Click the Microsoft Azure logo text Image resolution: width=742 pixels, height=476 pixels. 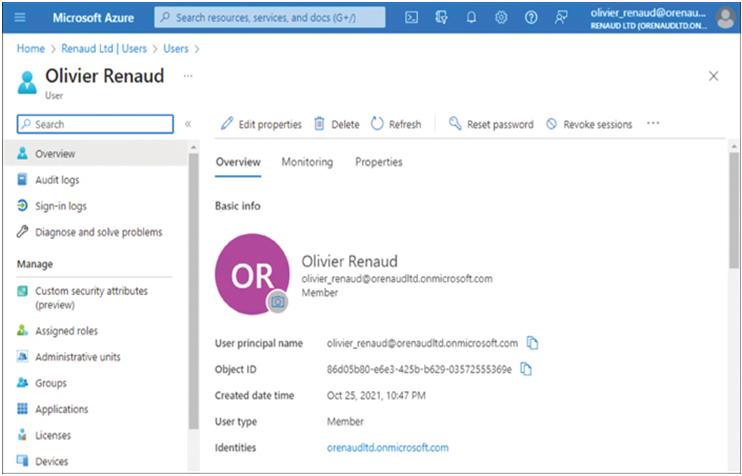[93, 18]
